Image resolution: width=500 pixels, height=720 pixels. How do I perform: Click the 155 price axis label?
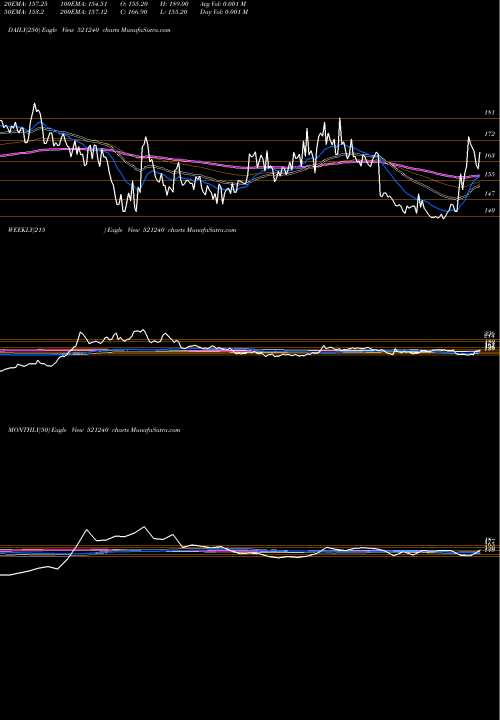pyautogui.click(x=489, y=174)
